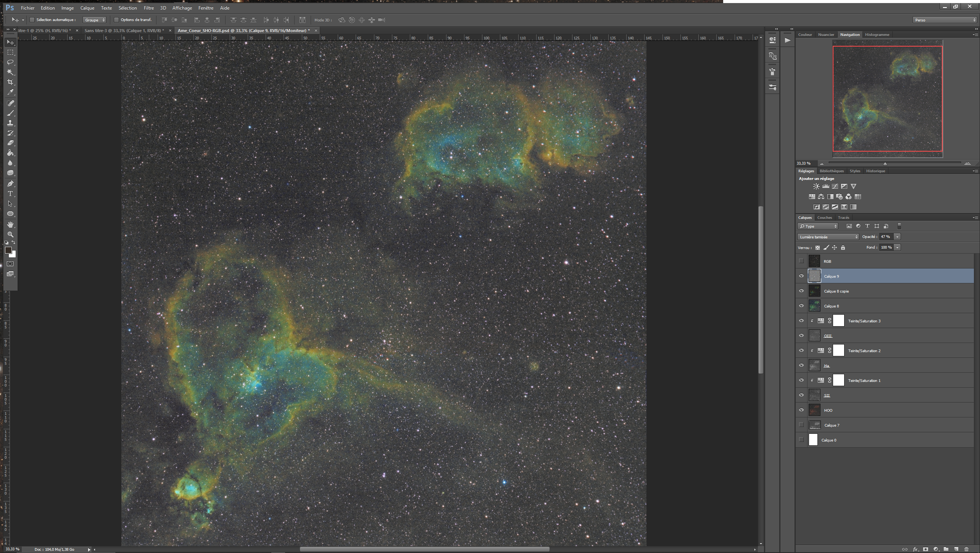Toggle Quick Mask mode icon
This screenshot has width=980, height=553.
pyautogui.click(x=10, y=264)
